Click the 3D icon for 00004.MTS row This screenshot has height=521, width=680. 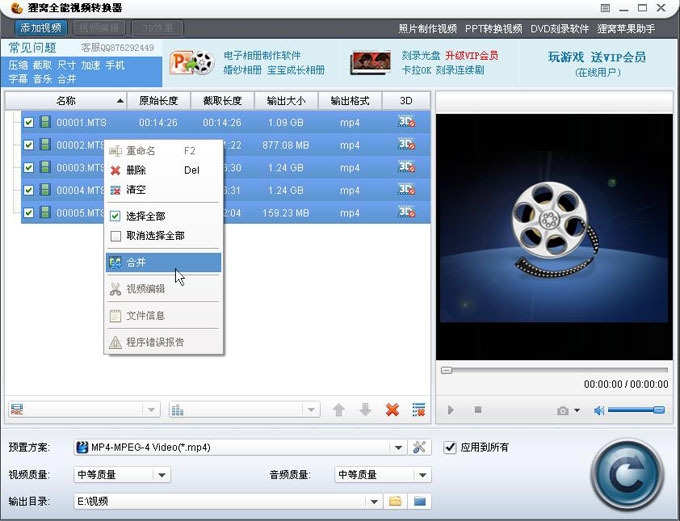(406, 190)
